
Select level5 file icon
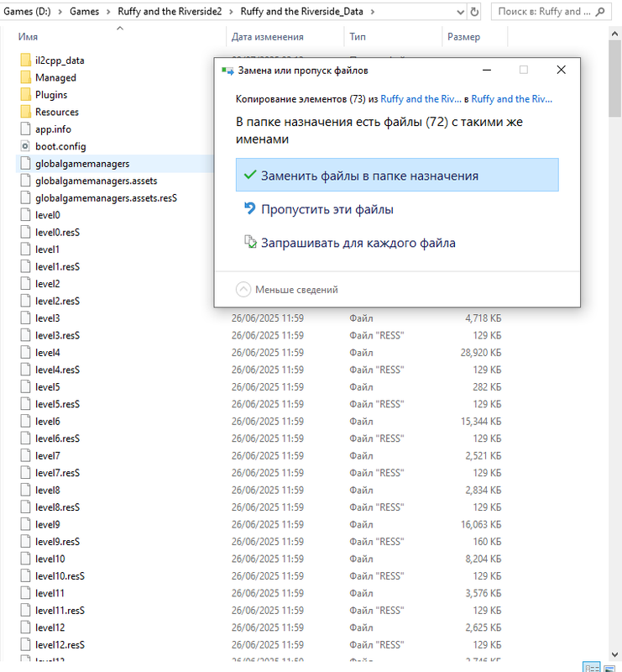point(26,386)
